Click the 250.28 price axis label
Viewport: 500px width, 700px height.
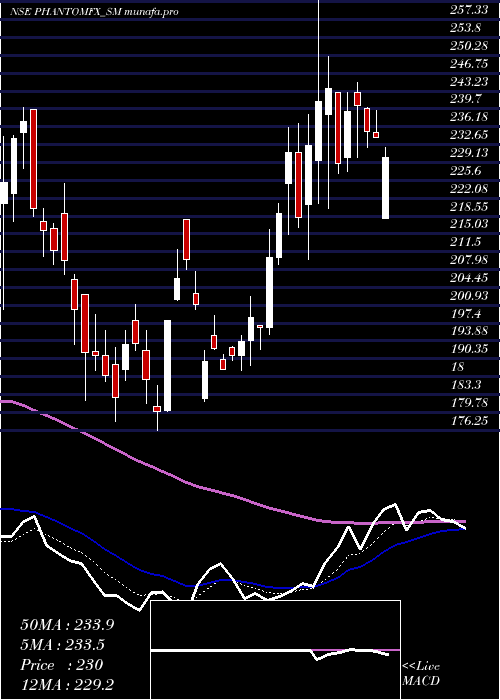click(468, 46)
